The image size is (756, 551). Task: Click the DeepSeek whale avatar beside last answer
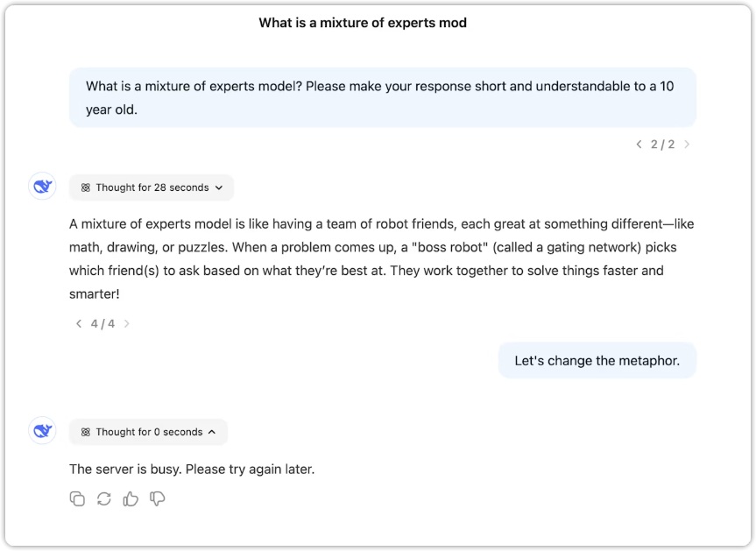pyautogui.click(x=42, y=430)
